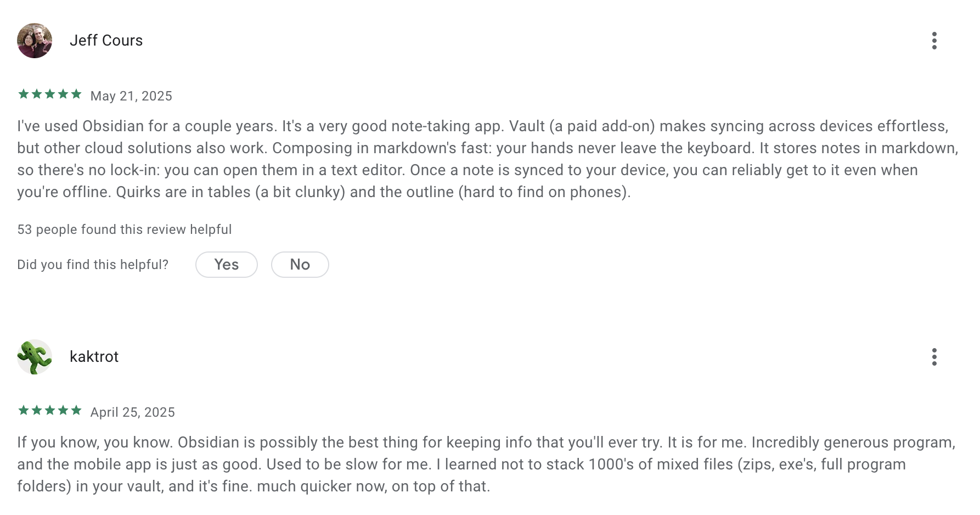This screenshot has height=515, width=980.
Task: Select the reviewer name Jeff Cours
Action: (106, 41)
